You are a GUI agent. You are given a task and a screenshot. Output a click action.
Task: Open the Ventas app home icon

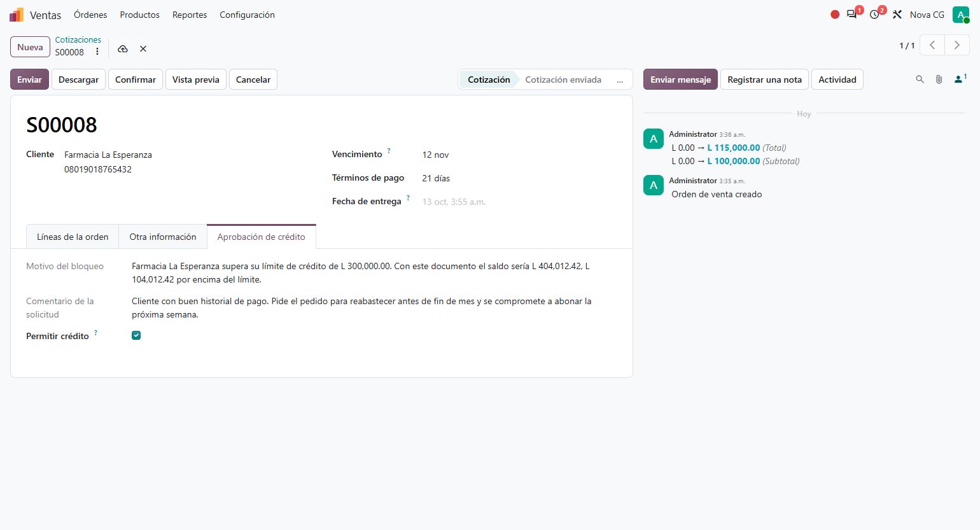(x=17, y=15)
